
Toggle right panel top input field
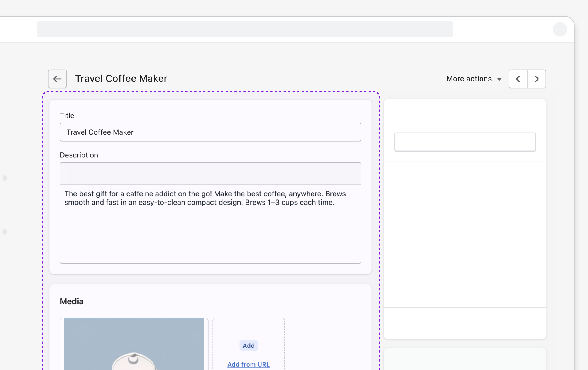pos(464,142)
